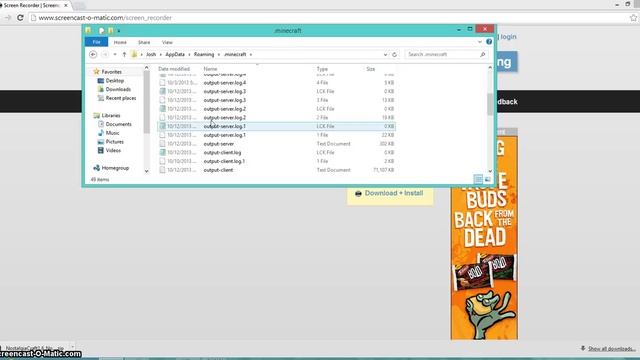The image size is (640, 360).
Task: Select Roaming in the breadcrumb path
Action: tap(204, 54)
